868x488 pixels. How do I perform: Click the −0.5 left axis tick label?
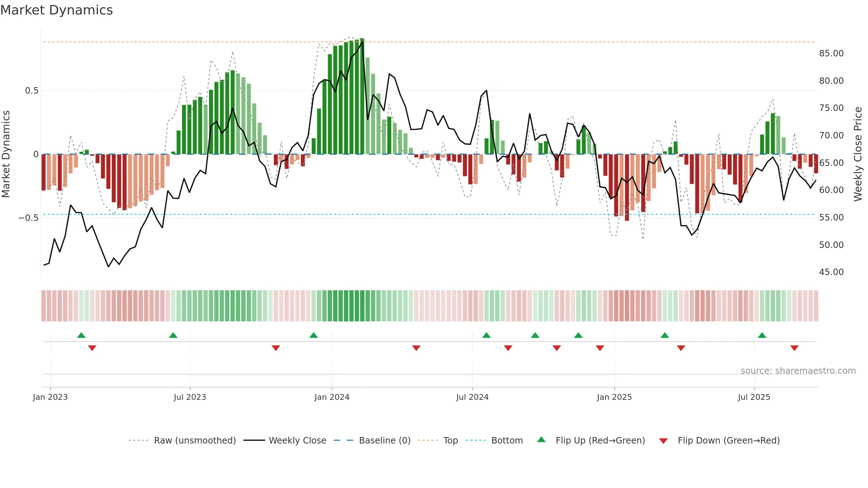pos(28,218)
